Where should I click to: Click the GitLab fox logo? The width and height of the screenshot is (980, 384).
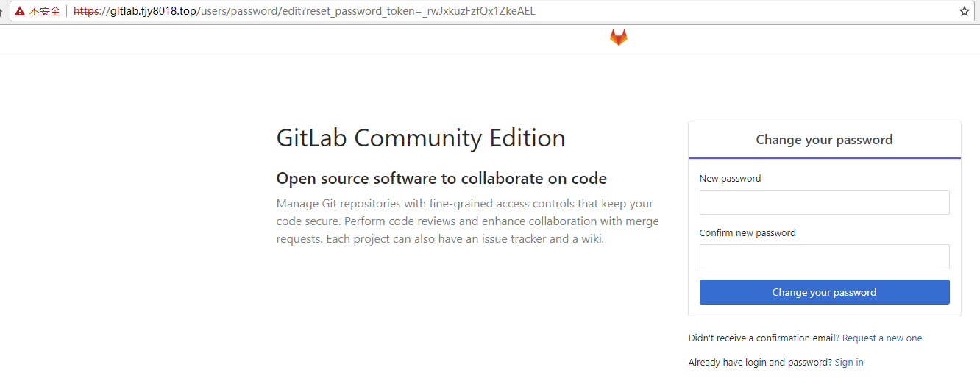pyautogui.click(x=619, y=38)
